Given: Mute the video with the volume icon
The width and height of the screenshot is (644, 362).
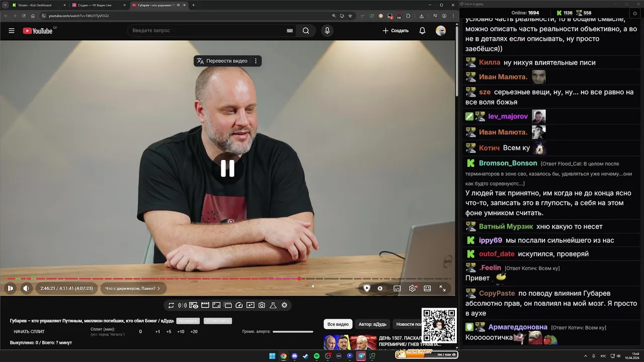Looking at the screenshot, I should point(26,288).
